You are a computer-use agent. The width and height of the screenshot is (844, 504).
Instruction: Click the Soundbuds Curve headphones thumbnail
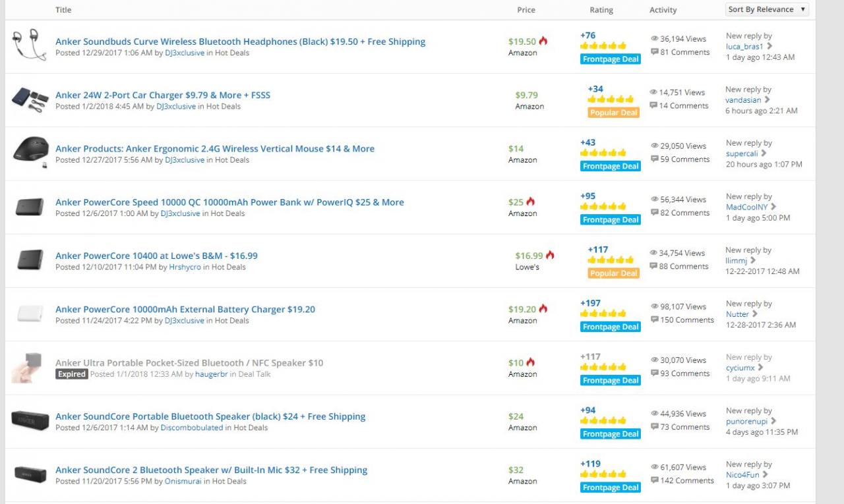30,46
